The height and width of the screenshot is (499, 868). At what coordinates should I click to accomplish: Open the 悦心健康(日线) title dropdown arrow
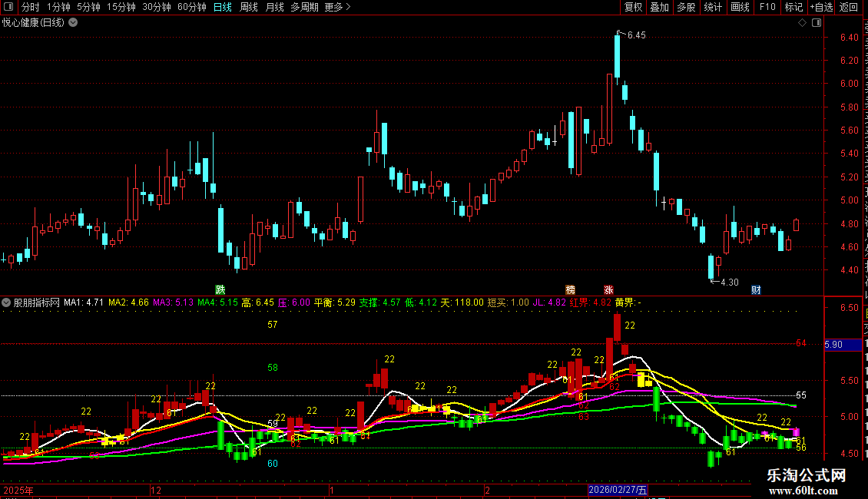point(73,23)
